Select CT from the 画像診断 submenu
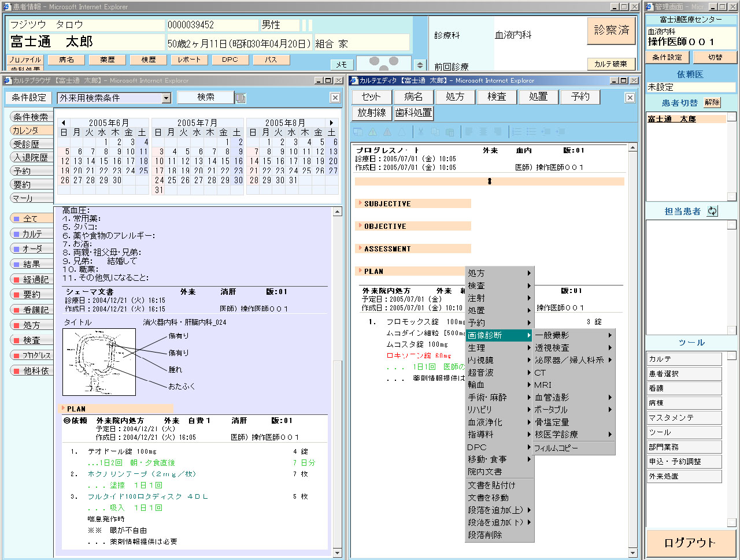The height and width of the screenshot is (560, 740). click(x=540, y=373)
